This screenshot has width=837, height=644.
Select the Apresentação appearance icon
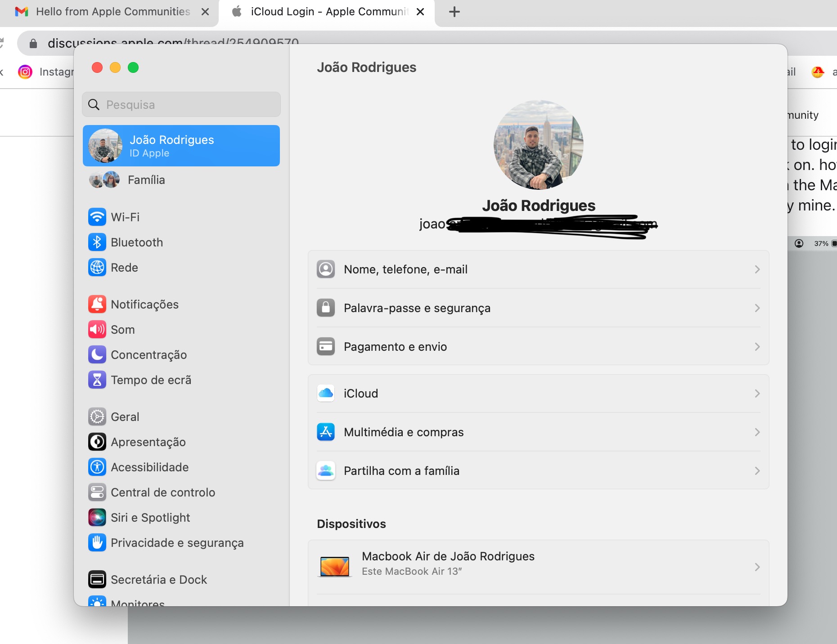tap(97, 442)
